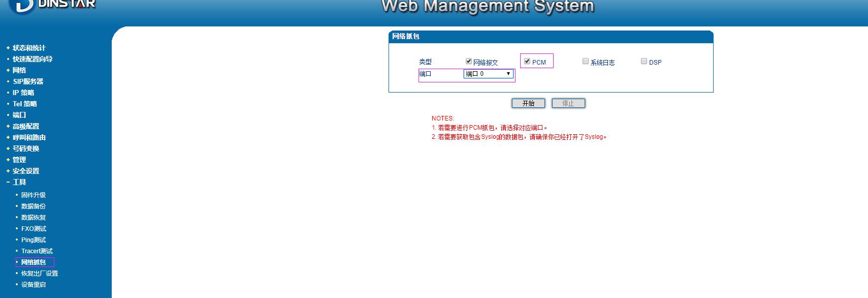Expand the 号码变换 menu
The image size is (868, 298).
click(x=26, y=148)
